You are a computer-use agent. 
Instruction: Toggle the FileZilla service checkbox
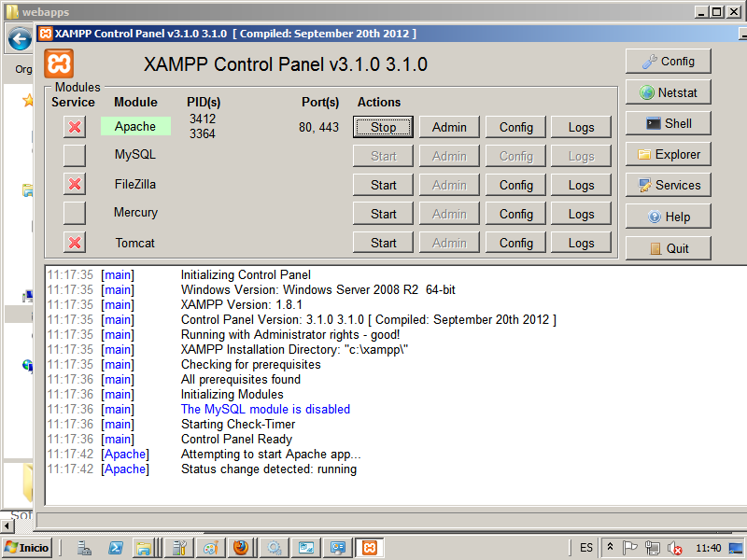point(75,184)
